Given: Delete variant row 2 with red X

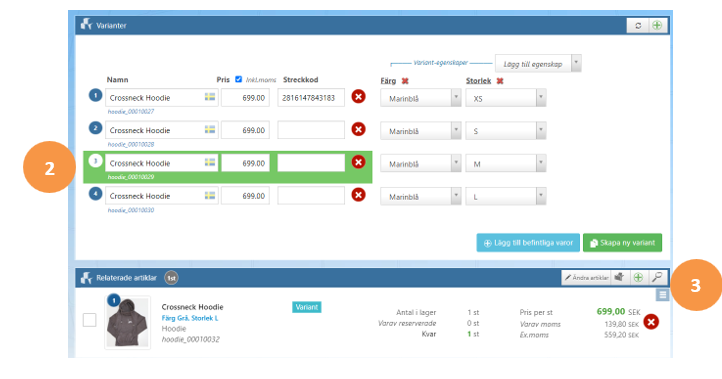Looking at the screenshot, I should point(358,129).
